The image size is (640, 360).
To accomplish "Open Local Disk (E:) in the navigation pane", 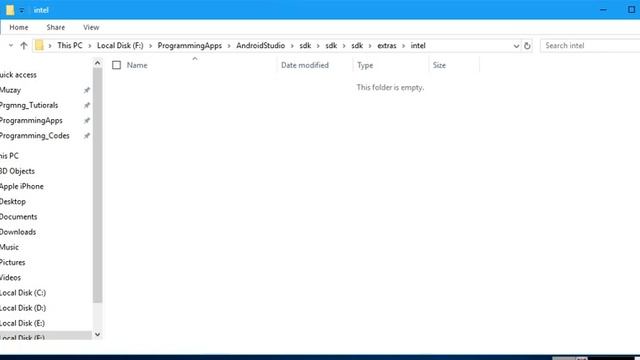I will 23,323.
